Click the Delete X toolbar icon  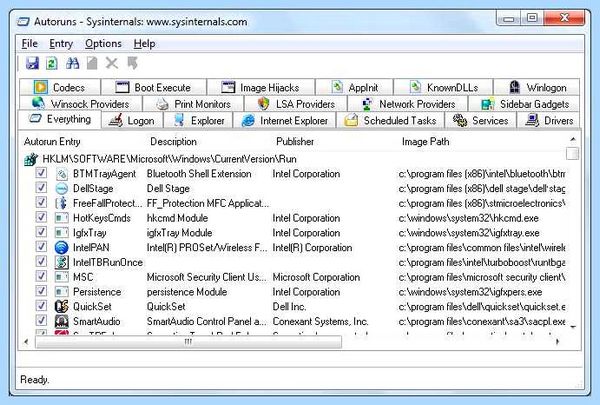click(112, 63)
